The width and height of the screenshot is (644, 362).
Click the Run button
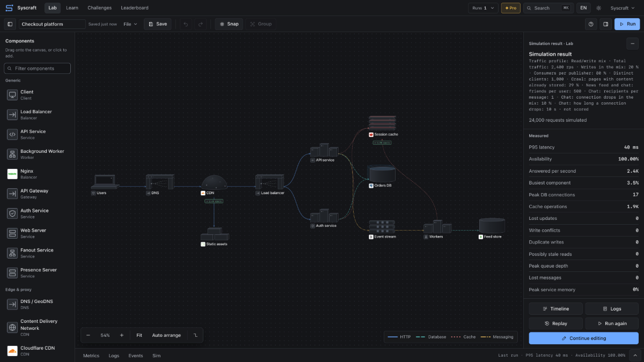click(627, 24)
